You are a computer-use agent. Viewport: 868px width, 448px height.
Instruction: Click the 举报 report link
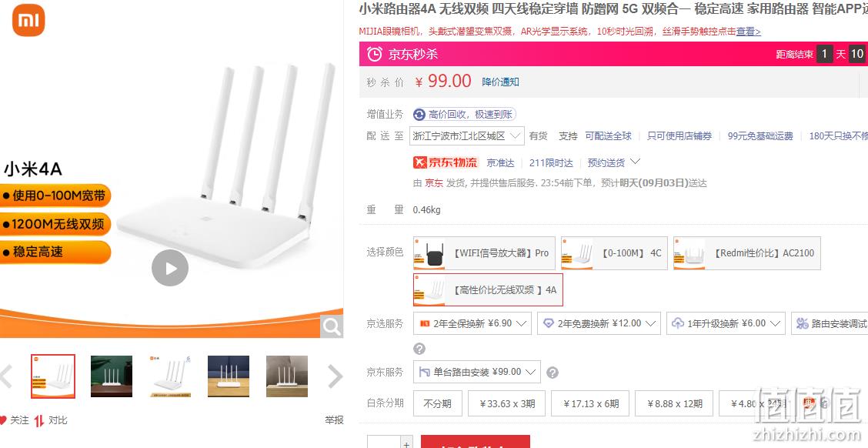[335, 420]
